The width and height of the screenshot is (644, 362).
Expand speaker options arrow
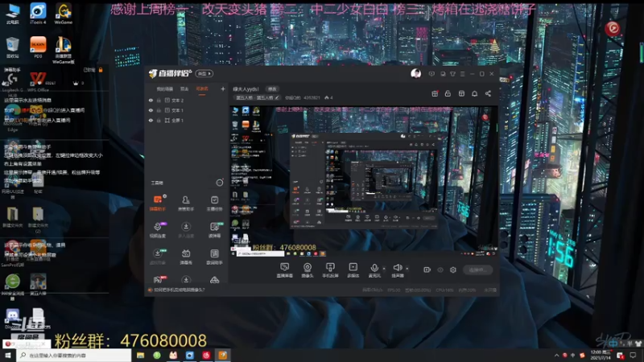tap(407, 269)
